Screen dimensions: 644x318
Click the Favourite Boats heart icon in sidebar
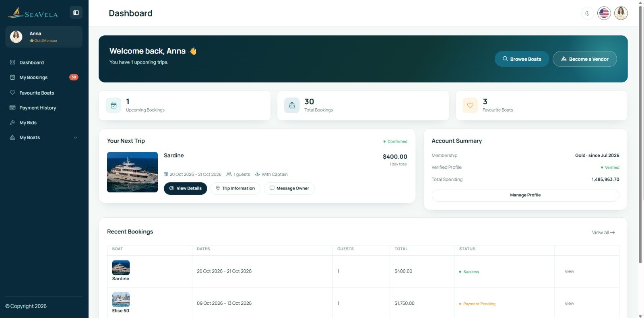pos(12,93)
